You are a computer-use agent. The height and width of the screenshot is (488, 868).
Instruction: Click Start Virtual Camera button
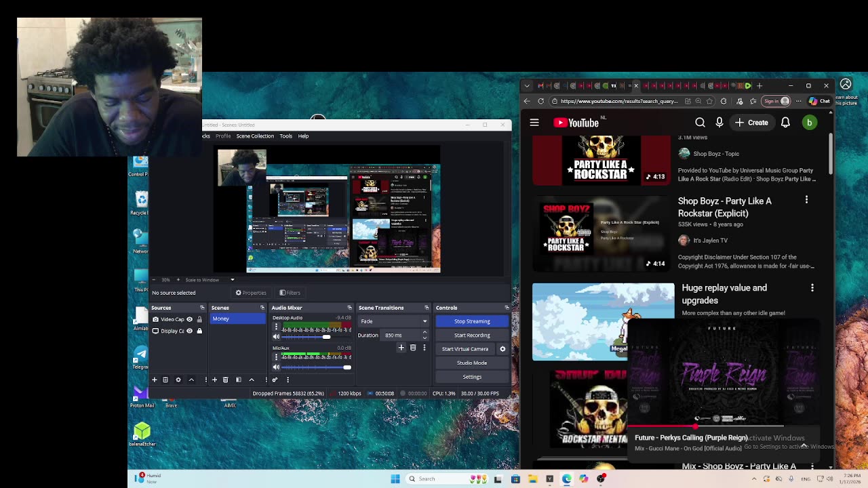tap(465, 349)
